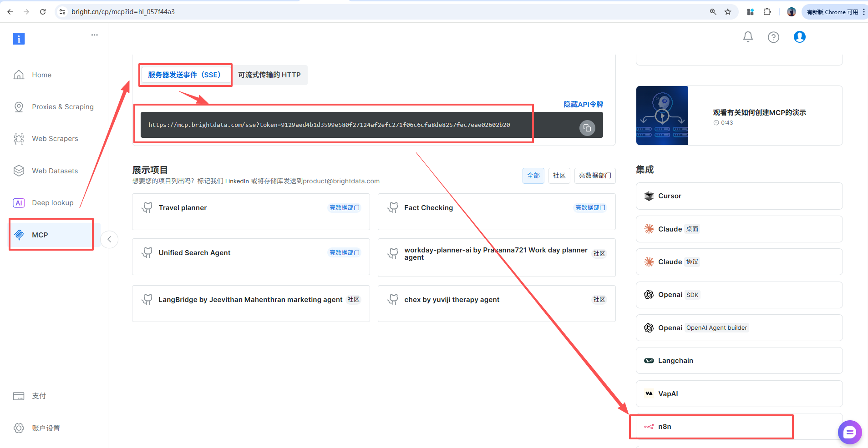The width and height of the screenshot is (868, 448).
Task: Switch to 可流式传输的 HTTP tab
Action: (269, 75)
